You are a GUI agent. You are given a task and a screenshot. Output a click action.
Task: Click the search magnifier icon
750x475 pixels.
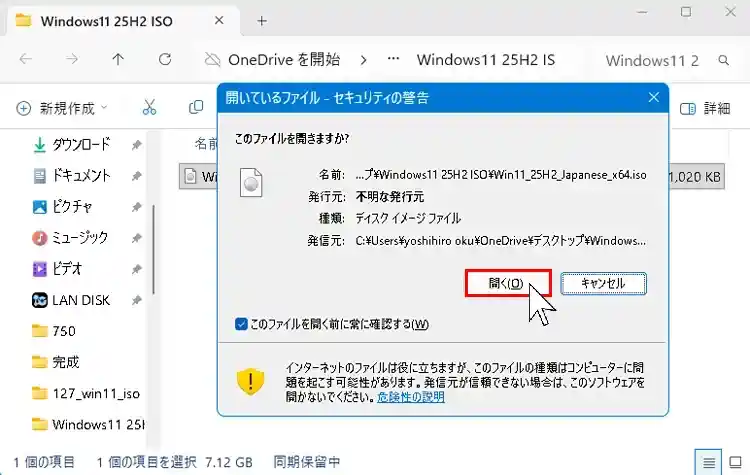point(724,60)
